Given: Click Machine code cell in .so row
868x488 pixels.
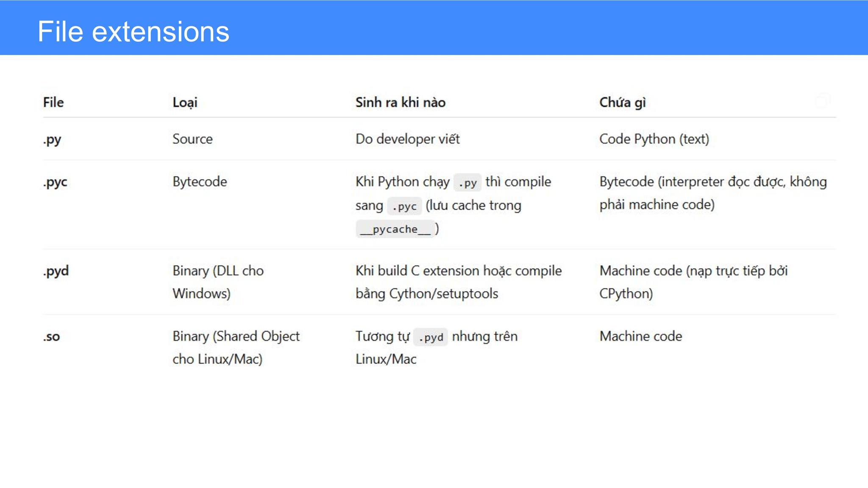Looking at the screenshot, I should [x=641, y=336].
